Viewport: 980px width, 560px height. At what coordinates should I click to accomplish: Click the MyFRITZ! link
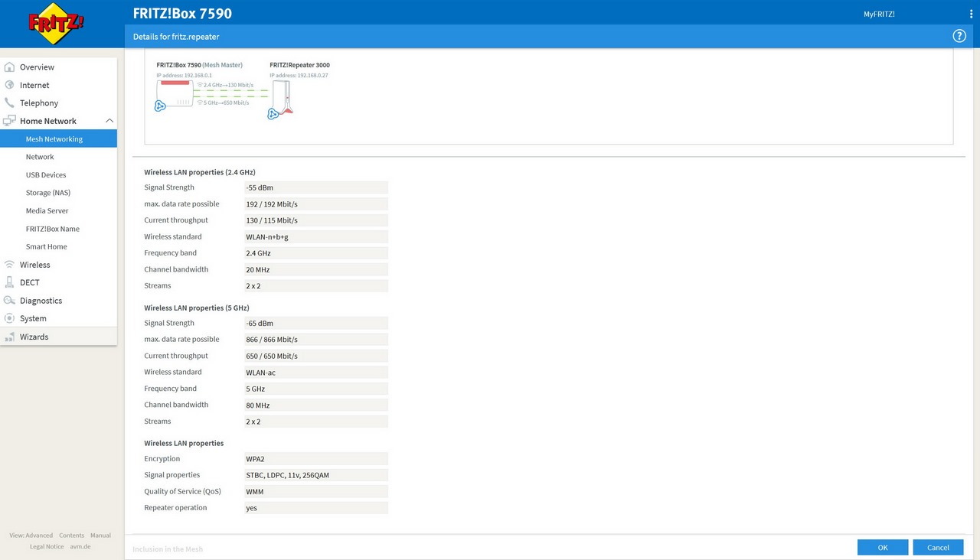click(879, 15)
